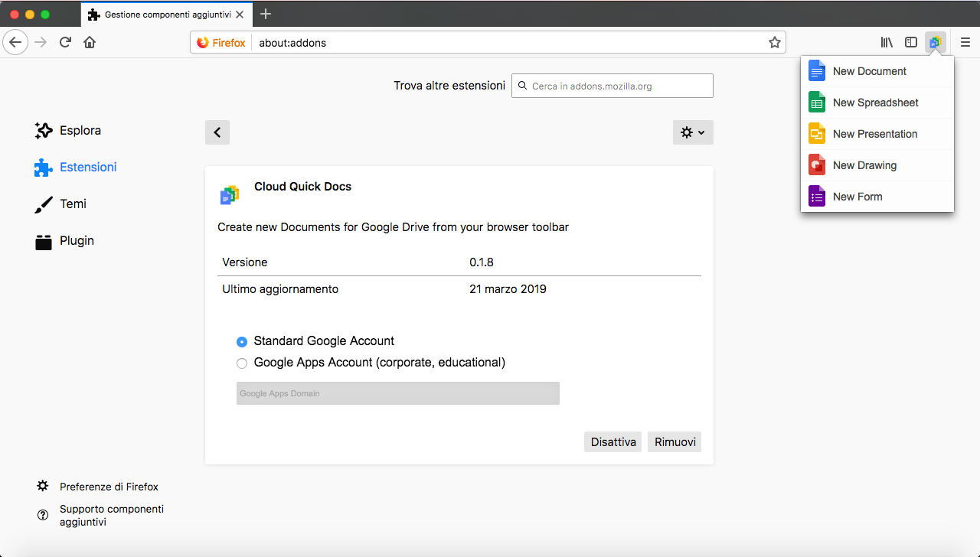
Task: Click the yellow New Presentation icon
Action: (817, 134)
